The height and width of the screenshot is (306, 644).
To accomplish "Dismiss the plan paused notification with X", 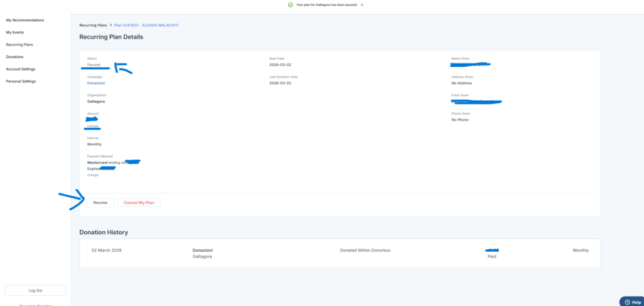I will 362,4.
